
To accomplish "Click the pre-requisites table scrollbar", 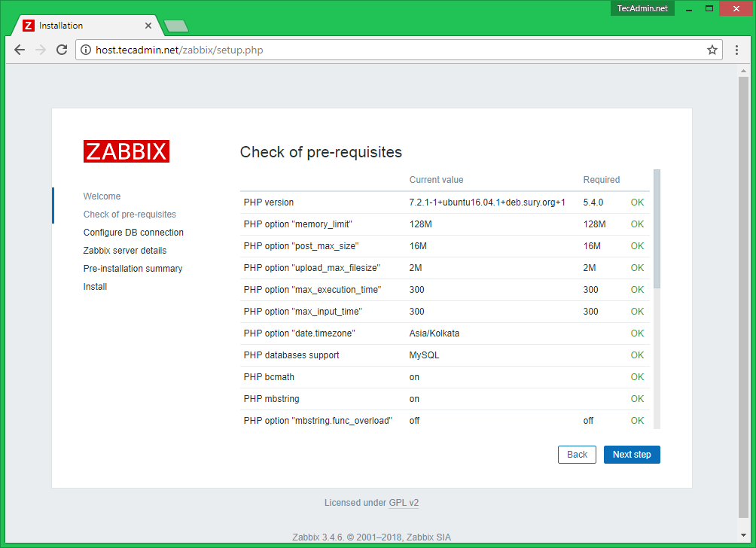I will tap(657, 229).
